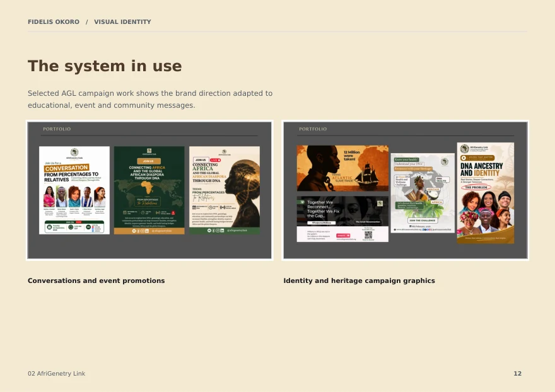Click the 'PORTFOLIO' label in the left image

57,129
